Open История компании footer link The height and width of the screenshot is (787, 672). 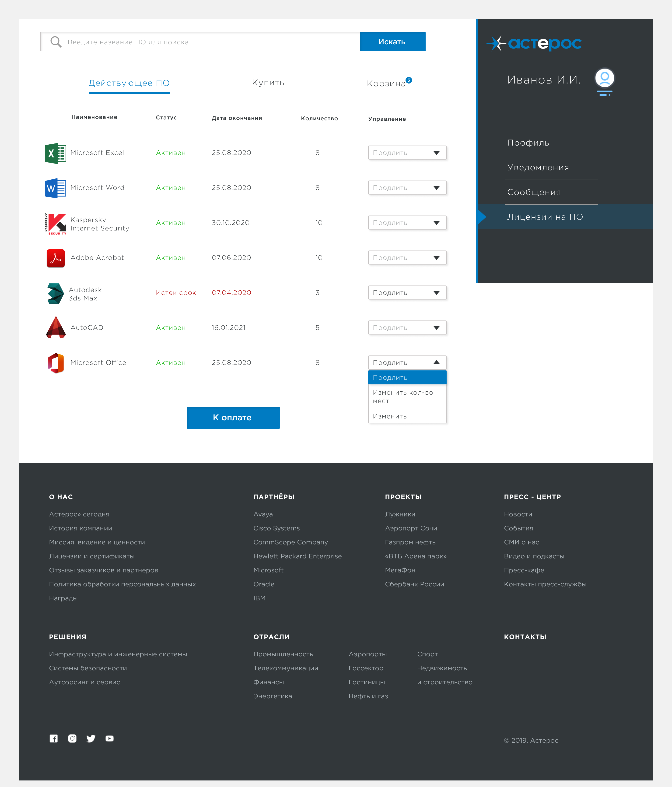click(x=80, y=528)
